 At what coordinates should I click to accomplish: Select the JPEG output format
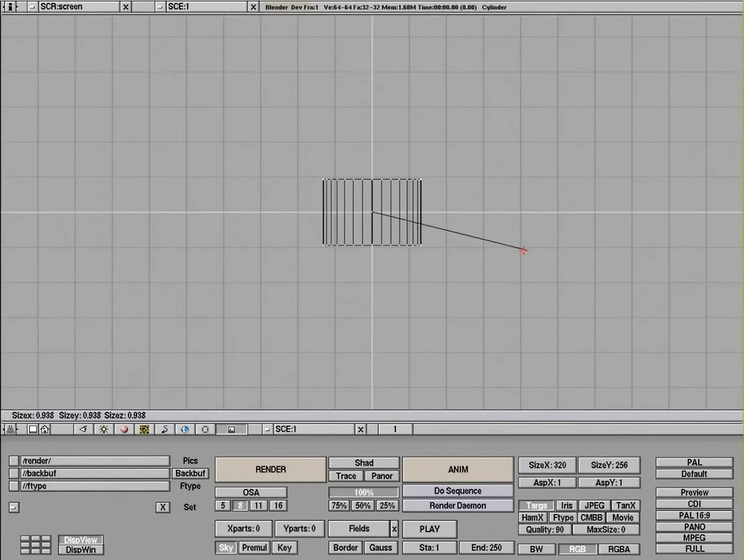(595, 506)
